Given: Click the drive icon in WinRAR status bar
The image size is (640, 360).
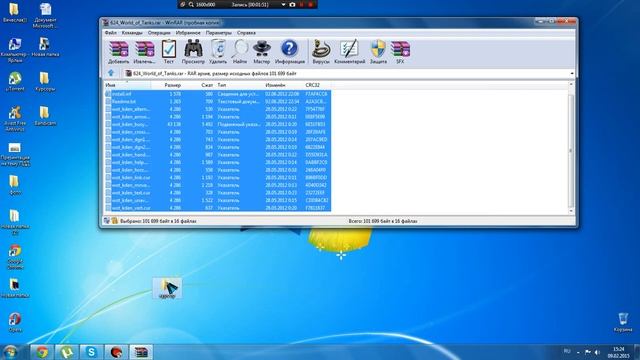Looking at the screenshot, I should [107, 221].
